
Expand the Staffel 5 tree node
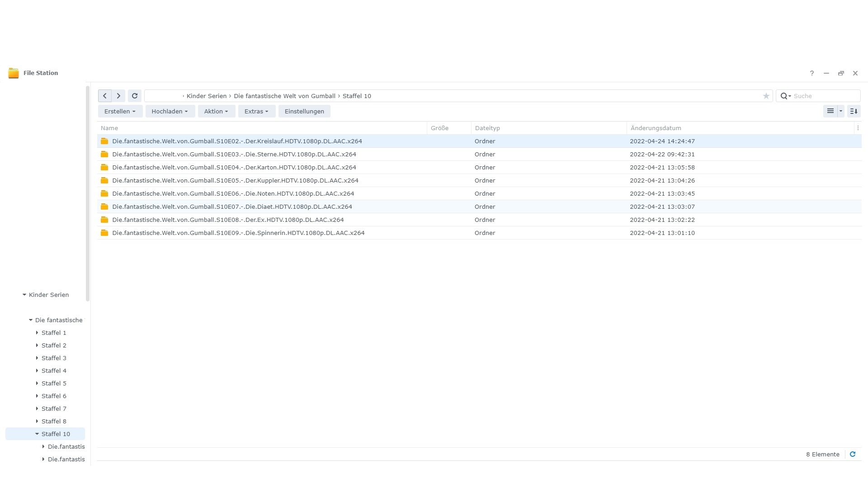37,383
